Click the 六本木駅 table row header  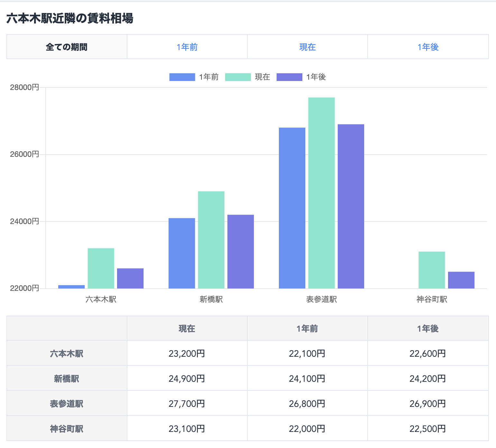point(67,354)
